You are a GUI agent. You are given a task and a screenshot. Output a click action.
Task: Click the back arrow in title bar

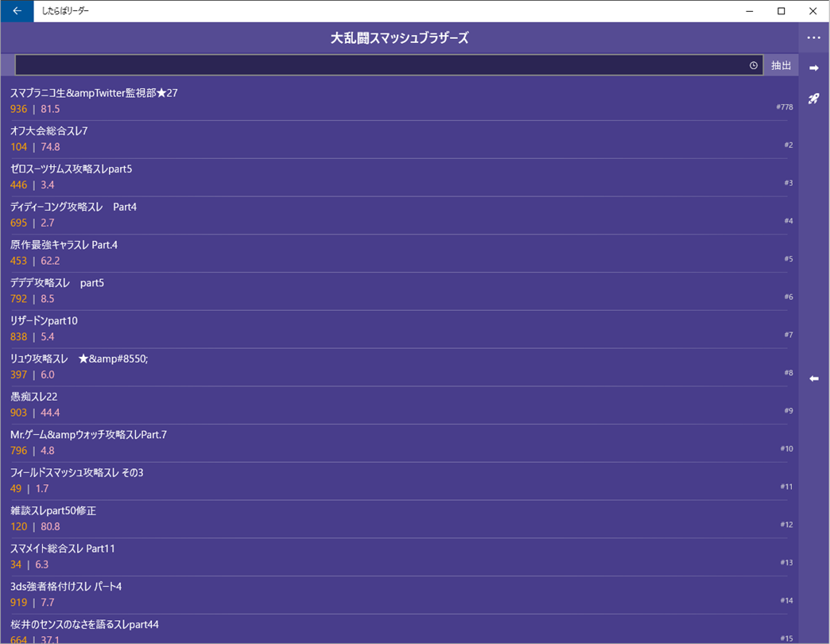click(17, 10)
